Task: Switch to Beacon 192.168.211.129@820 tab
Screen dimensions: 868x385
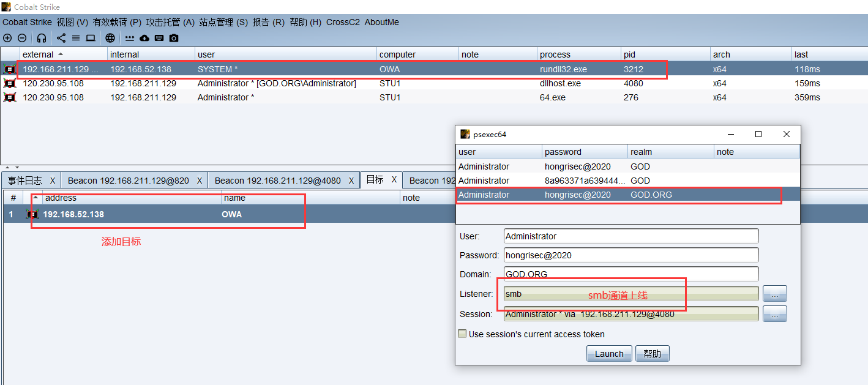Action: 128,181
